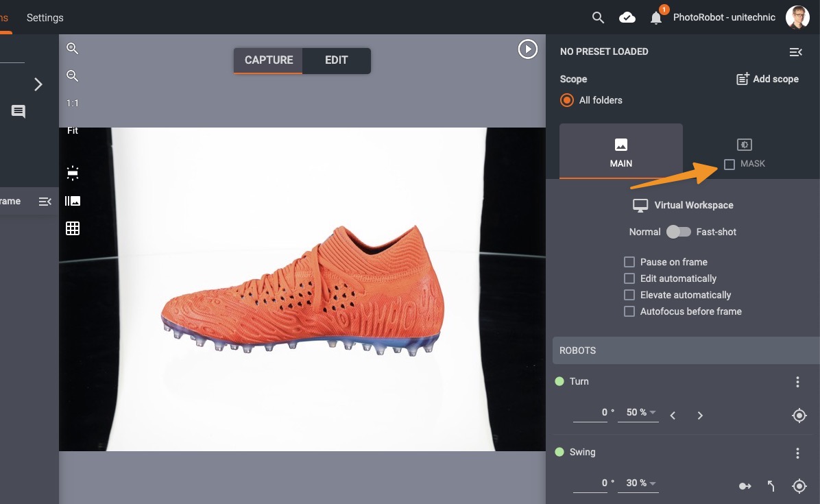Switch to the EDIT tab
Viewport: 820px width, 504px height.
336,60
